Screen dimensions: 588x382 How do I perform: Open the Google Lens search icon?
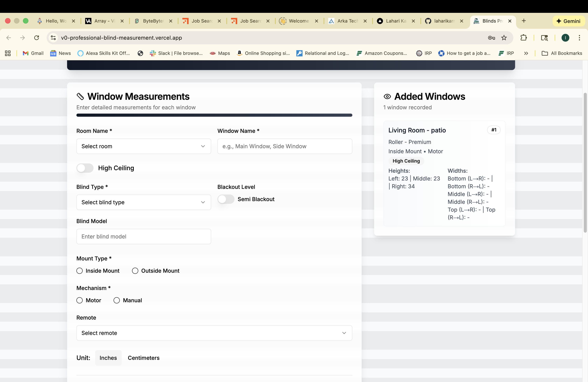544,38
